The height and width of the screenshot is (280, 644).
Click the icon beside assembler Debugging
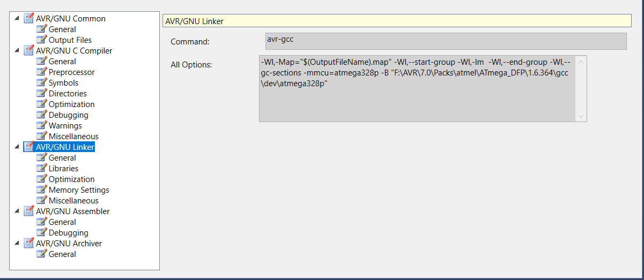coord(41,232)
